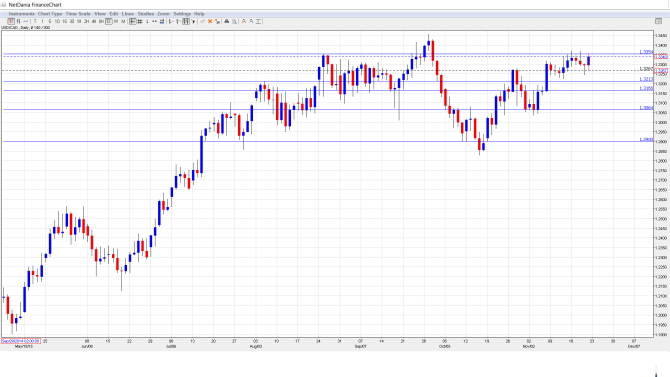Click the scroll-right chart icon
The image size is (670, 377).
click(x=178, y=21)
